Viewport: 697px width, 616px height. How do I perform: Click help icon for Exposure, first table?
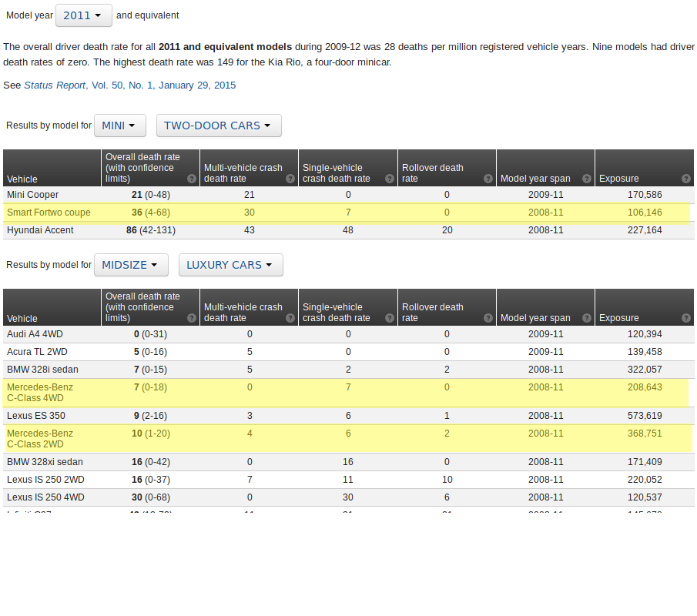[x=686, y=179]
